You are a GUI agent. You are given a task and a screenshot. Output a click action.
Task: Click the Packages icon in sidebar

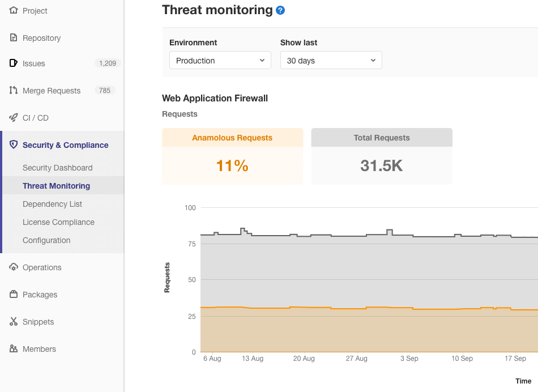14,295
